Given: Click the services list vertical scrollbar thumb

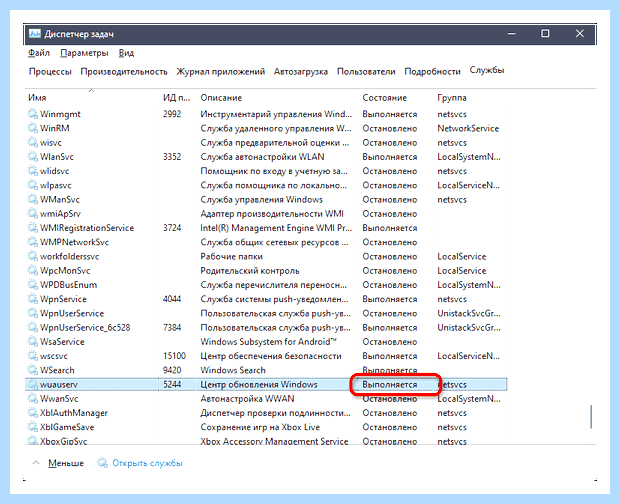Looking at the screenshot, I should tap(591, 416).
